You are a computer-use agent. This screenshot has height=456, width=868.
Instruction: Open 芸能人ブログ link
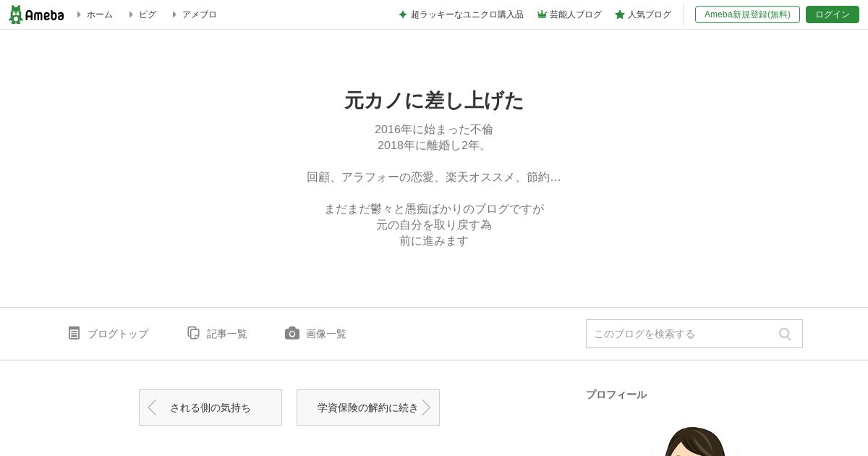click(x=576, y=14)
